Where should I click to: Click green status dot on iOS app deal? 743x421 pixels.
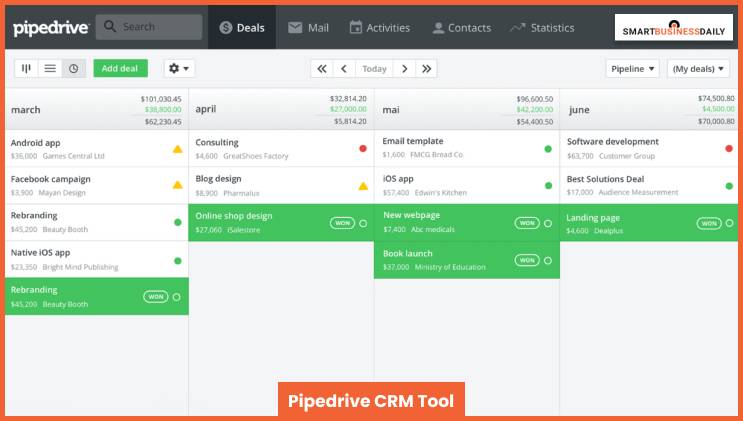click(548, 185)
